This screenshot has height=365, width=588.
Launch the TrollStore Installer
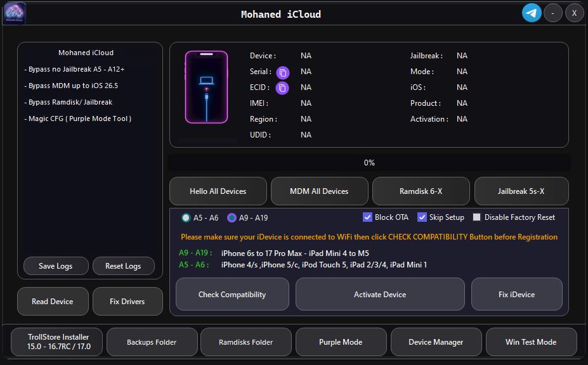56,342
